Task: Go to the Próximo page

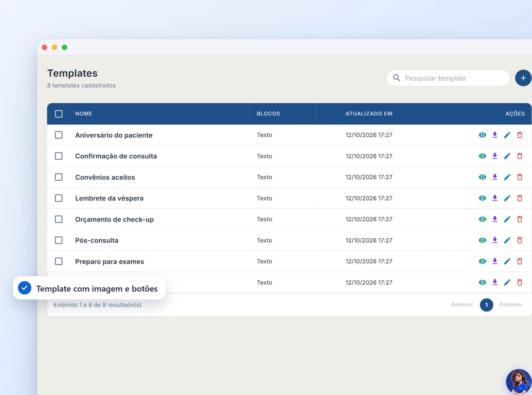Action: (510, 304)
